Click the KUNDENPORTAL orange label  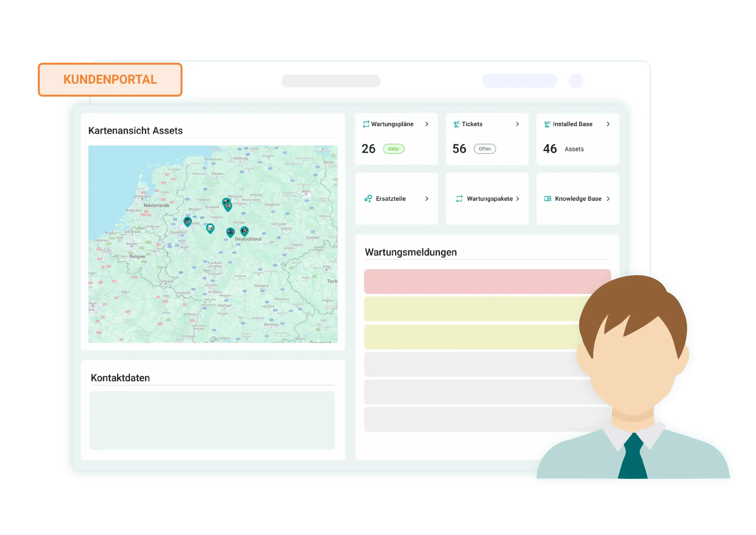click(110, 80)
